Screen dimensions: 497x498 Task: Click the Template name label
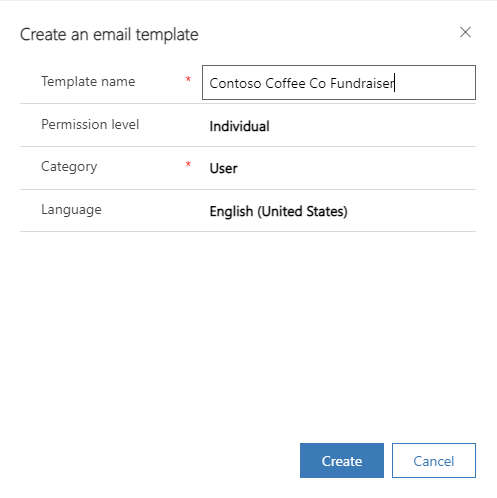(88, 82)
